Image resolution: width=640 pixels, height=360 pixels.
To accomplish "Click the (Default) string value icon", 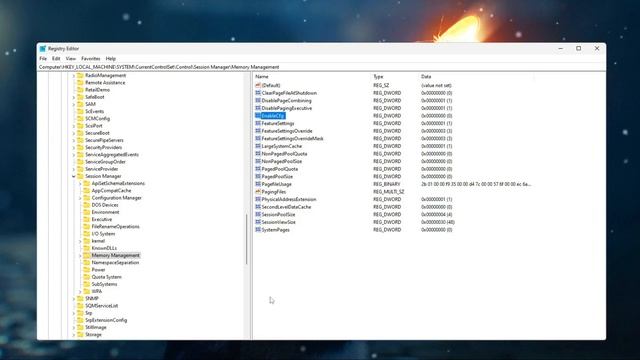I will coord(258,85).
